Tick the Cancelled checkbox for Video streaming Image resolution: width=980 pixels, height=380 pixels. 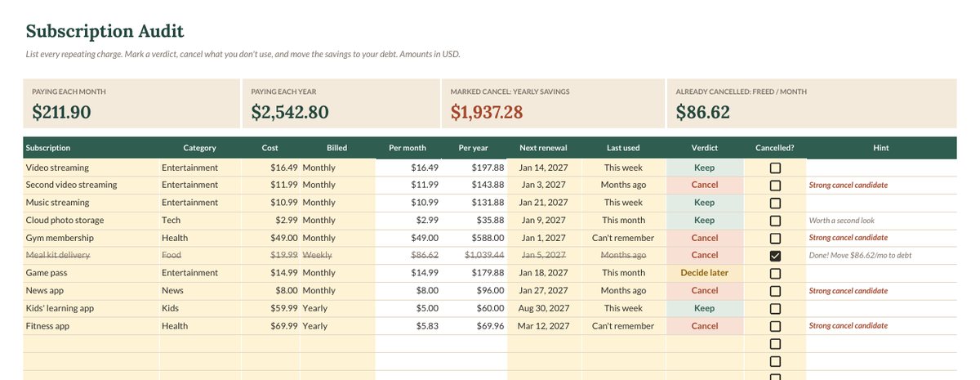(x=775, y=168)
